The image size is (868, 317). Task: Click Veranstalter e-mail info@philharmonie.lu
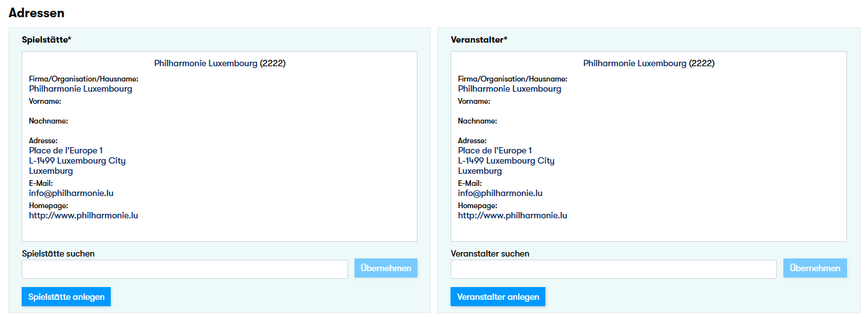click(500, 193)
